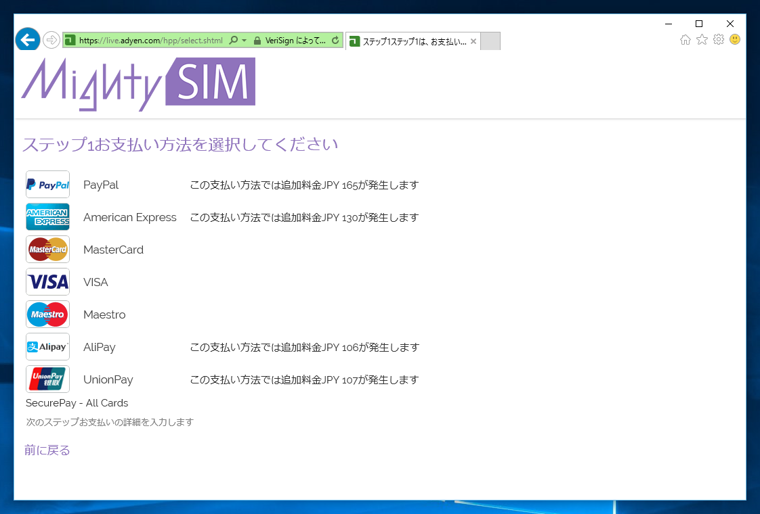
Task: Choose MasterCard payment label
Action: (113, 250)
